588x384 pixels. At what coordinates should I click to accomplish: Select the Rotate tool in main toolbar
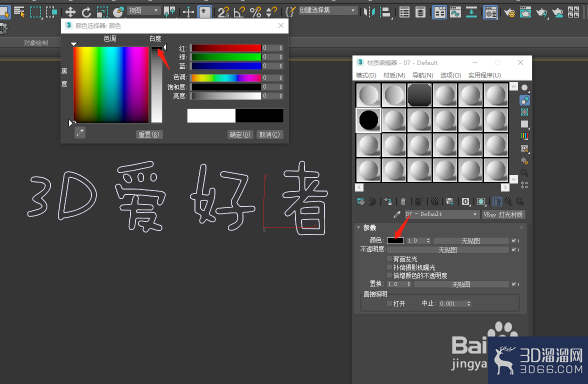point(86,12)
